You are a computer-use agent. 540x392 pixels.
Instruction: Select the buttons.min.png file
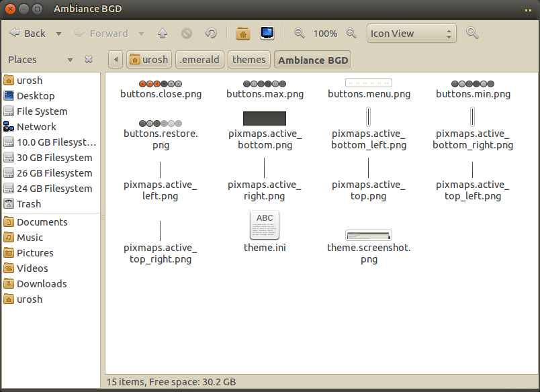[473, 89]
